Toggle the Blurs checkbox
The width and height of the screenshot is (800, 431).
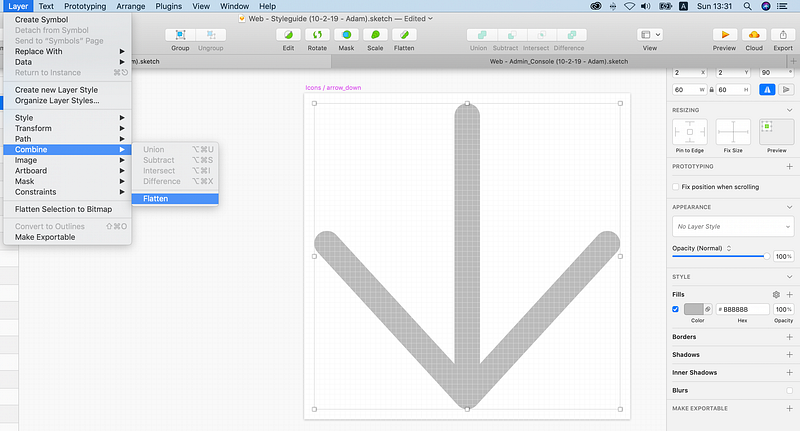789,390
